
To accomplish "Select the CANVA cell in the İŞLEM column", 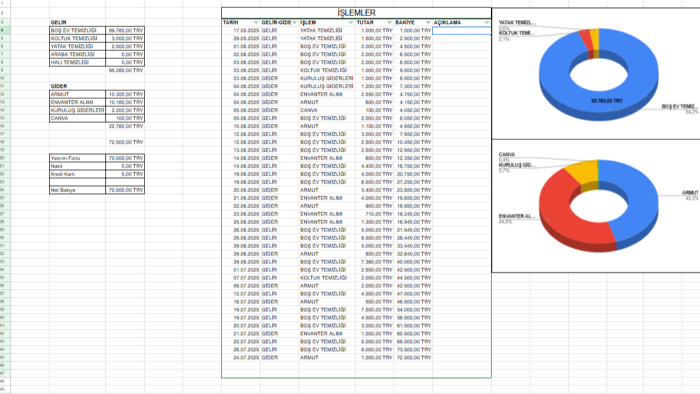I will click(x=327, y=110).
